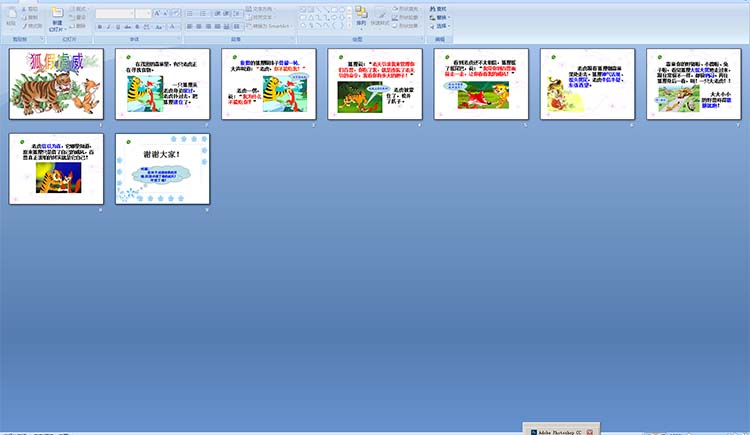
Task: Open the Font group dialog launcher
Action: click(x=179, y=38)
